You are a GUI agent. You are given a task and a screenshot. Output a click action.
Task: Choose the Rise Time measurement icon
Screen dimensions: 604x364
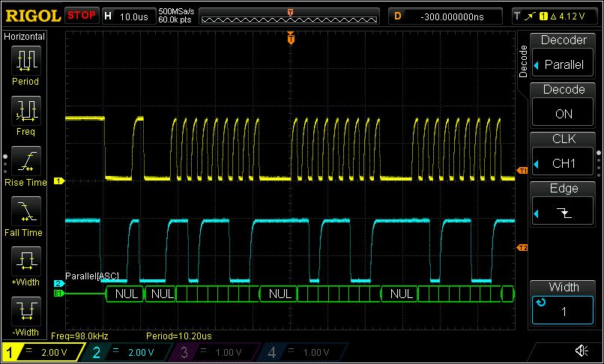(x=25, y=162)
